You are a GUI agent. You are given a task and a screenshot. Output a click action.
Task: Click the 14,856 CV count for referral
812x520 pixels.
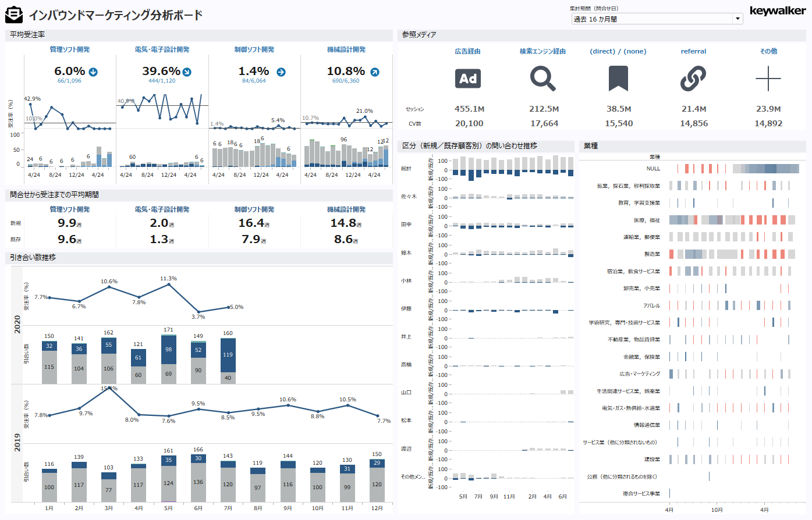click(694, 123)
